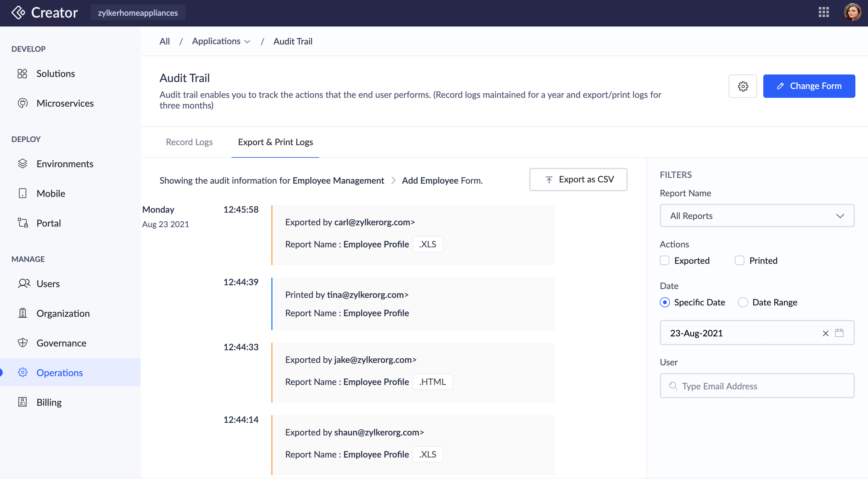Open Users in the sidebar

click(70, 284)
